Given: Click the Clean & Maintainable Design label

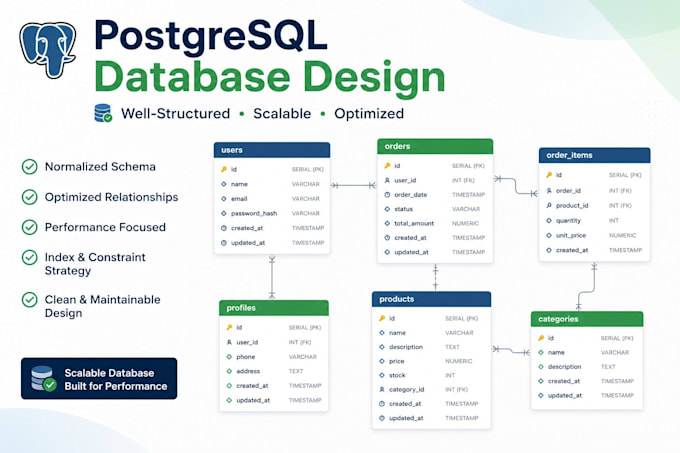Looking at the screenshot, I should click(x=102, y=306).
